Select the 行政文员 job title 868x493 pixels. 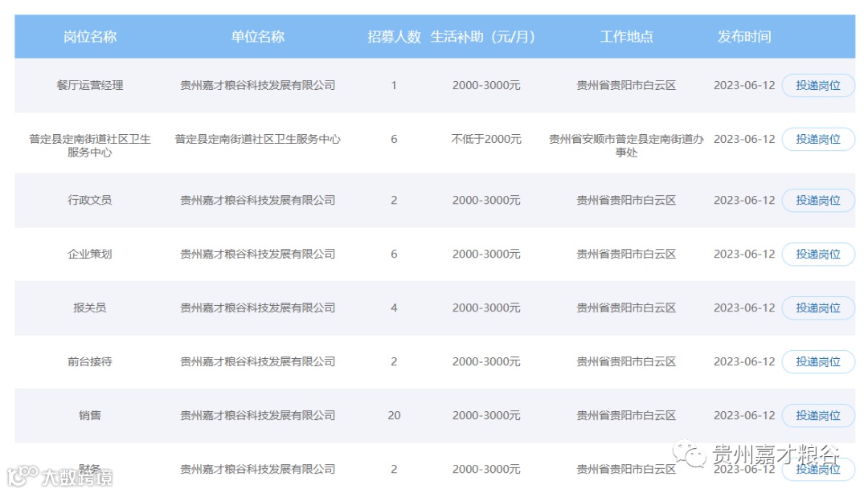point(90,200)
